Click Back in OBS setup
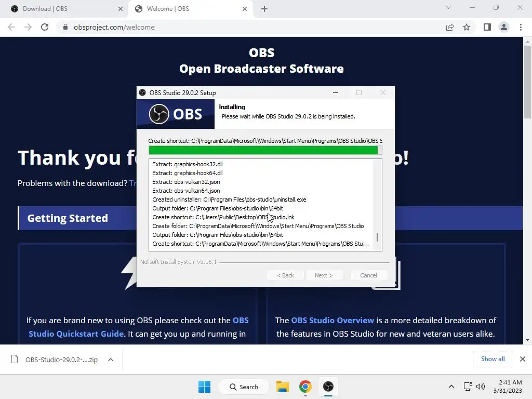The height and width of the screenshot is (399, 532). (x=285, y=275)
